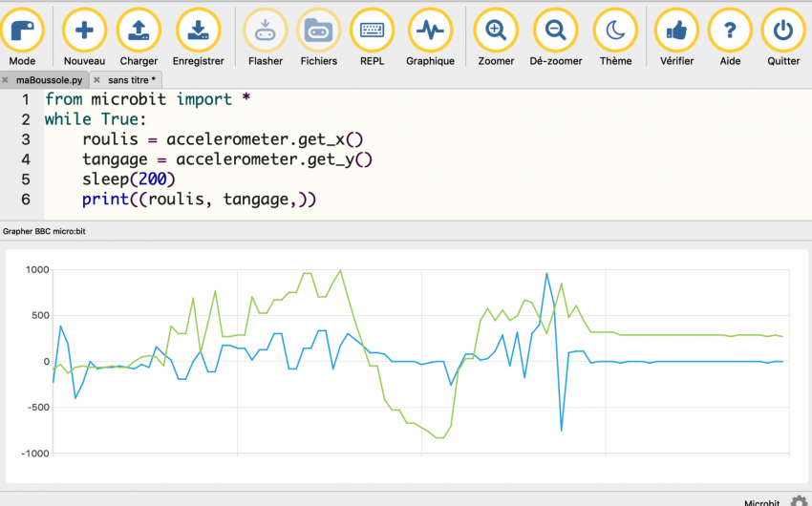Click the print((roulis, tangage,)) line
The image size is (812, 506).
pyautogui.click(x=199, y=200)
